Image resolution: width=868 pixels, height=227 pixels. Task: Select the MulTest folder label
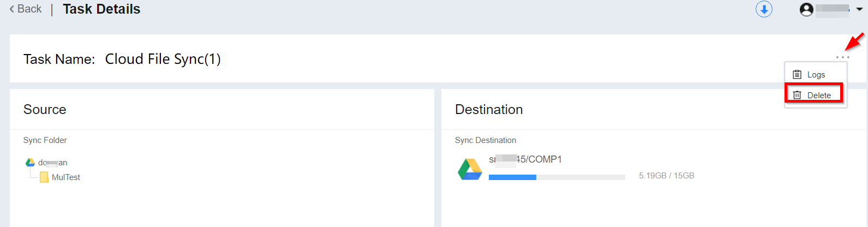[66, 177]
